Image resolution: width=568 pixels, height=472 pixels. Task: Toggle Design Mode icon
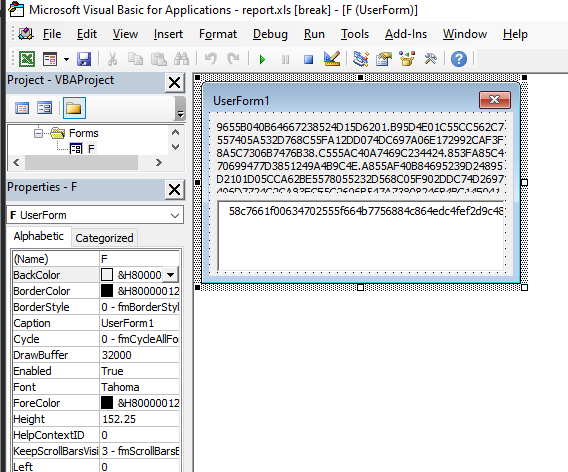click(332, 59)
